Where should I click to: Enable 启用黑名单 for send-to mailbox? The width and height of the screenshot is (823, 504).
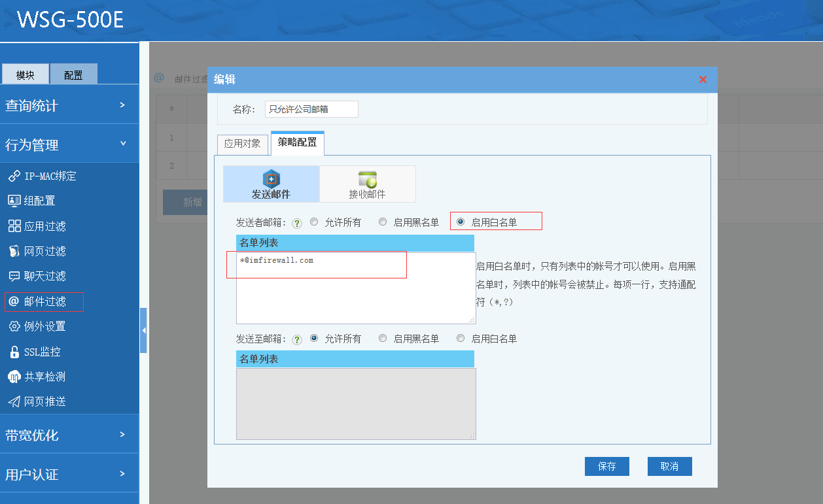[383, 338]
